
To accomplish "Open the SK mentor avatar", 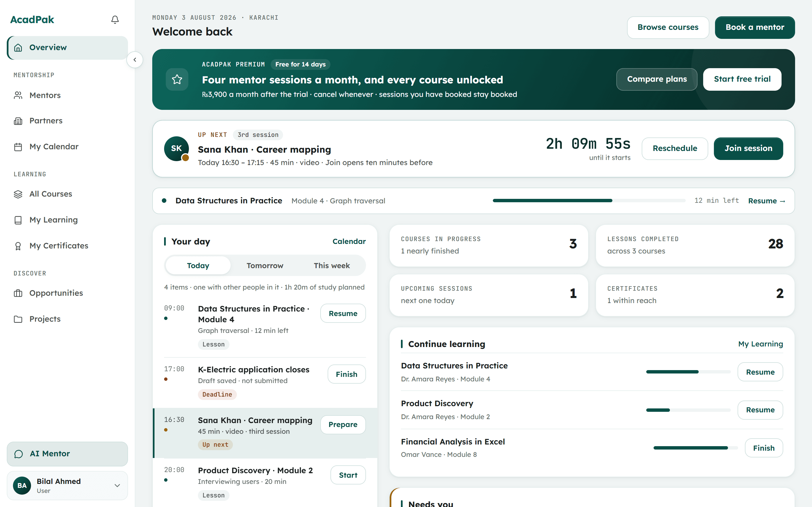I will [176, 148].
